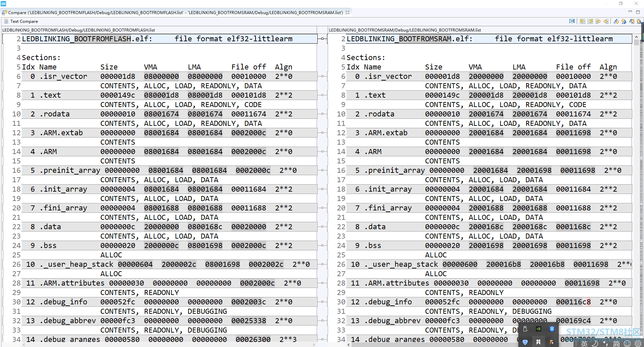The image size is (644, 347).
Task: Click '00000600' heap stack size in right pane
Action: coord(460,264)
